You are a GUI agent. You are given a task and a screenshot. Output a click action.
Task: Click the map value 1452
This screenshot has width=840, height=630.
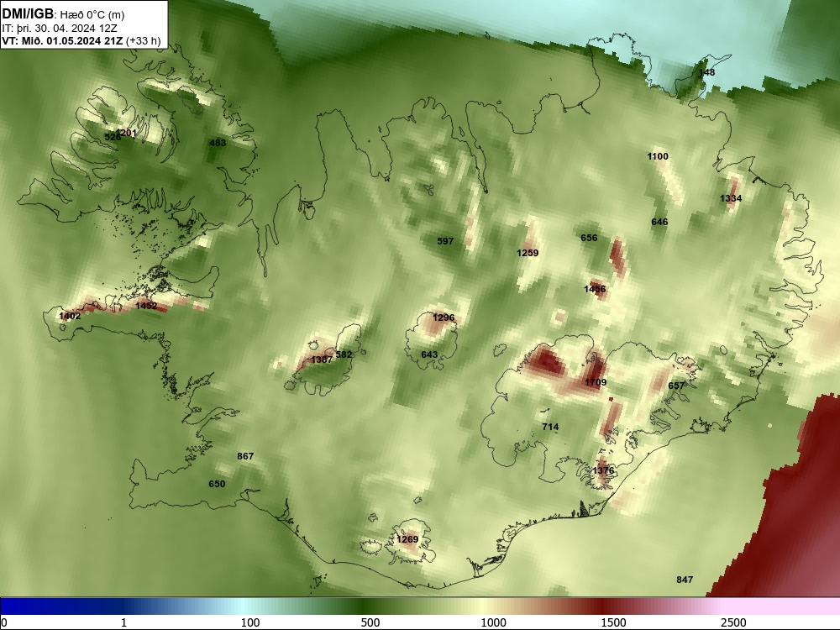pos(146,306)
